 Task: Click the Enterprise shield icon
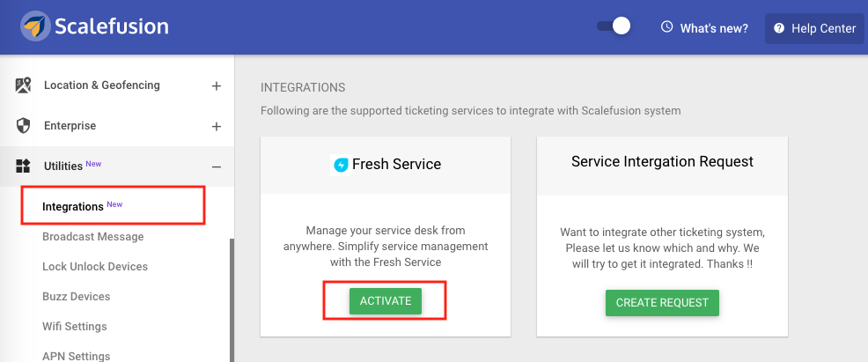tap(23, 126)
